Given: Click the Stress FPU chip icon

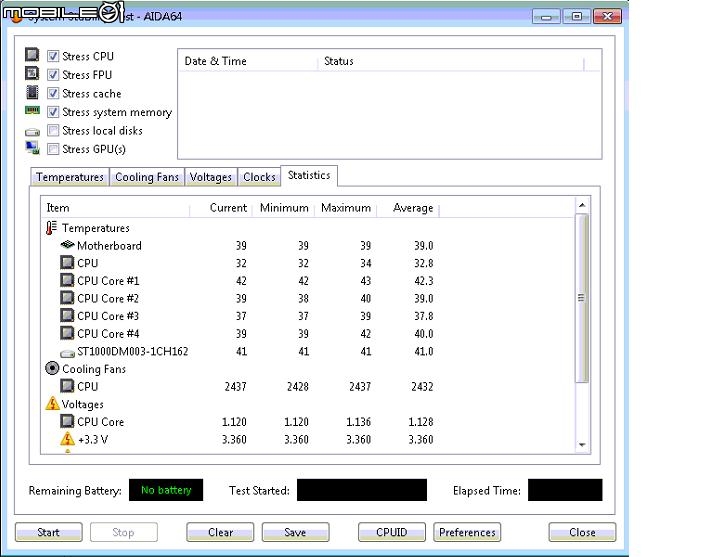Looking at the screenshot, I should (32, 73).
